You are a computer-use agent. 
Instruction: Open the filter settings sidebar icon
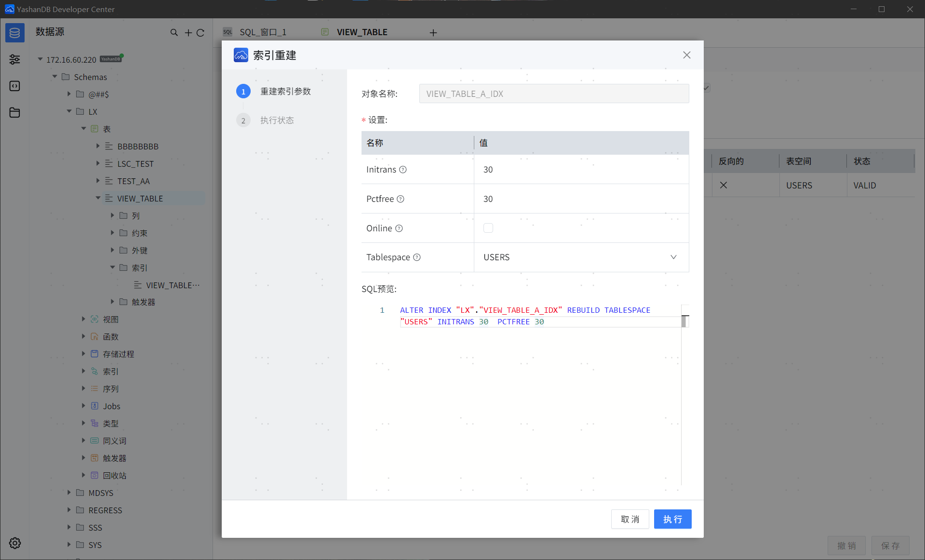(x=14, y=59)
